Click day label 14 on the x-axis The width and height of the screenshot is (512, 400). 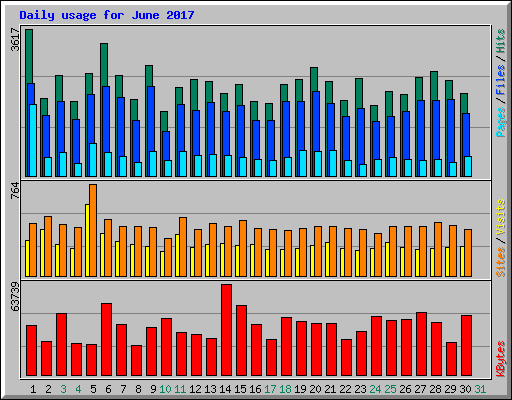click(225, 389)
